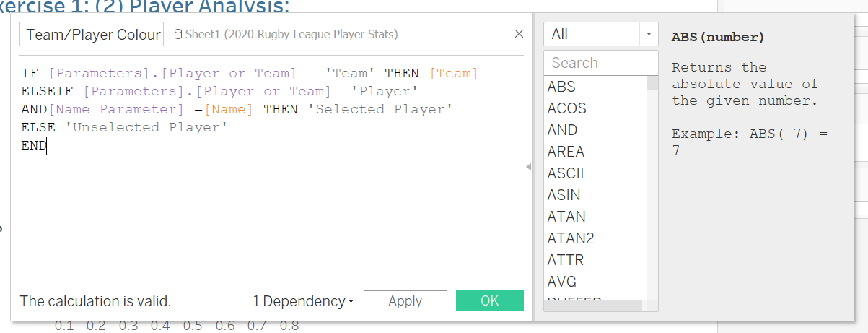Choose the AVG function
The height and width of the screenshot is (333, 868).
561,282
